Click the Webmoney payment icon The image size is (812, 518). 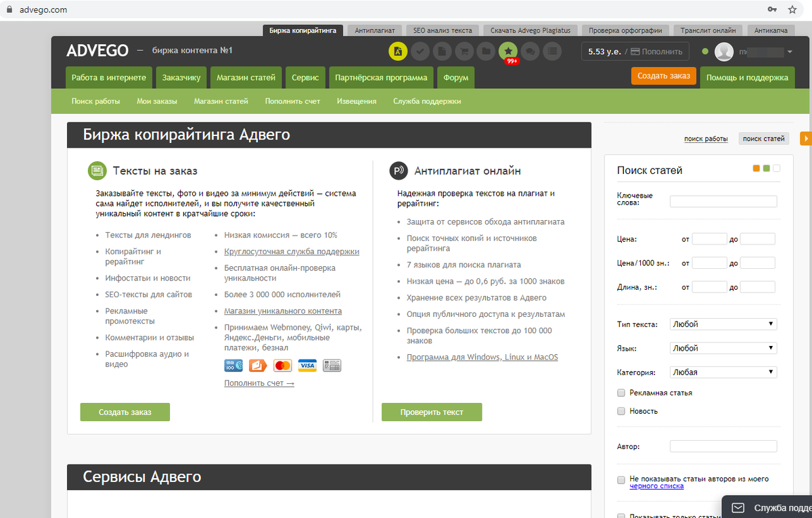(x=233, y=366)
